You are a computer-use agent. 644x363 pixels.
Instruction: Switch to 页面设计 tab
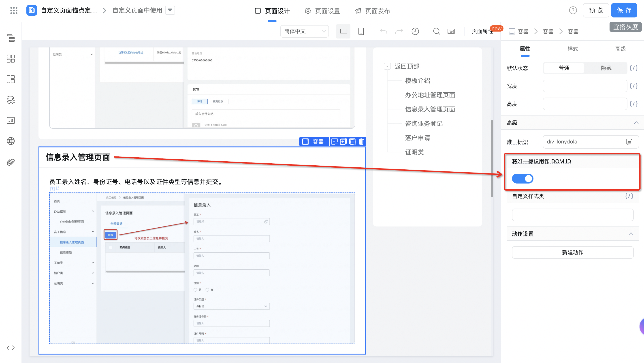272,11
